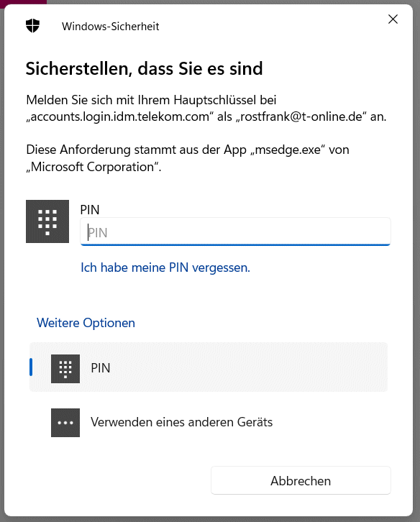This screenshot has width=420, height=522.
Task: Click the 'Weitere Optionen' link
Action: click(x=86, y=323)
